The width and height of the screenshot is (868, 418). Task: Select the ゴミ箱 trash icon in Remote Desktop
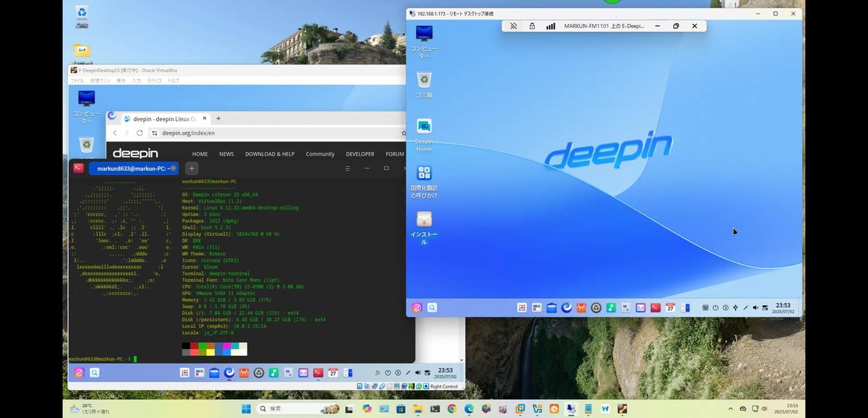point(424,83)
